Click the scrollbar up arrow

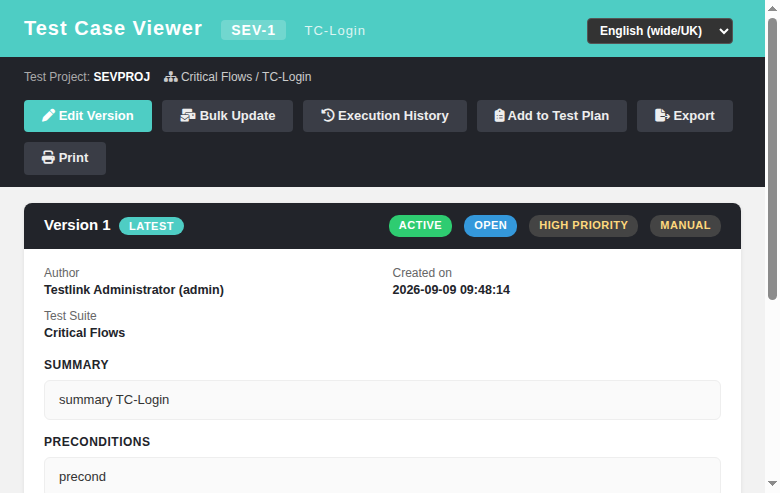[772, 8]
